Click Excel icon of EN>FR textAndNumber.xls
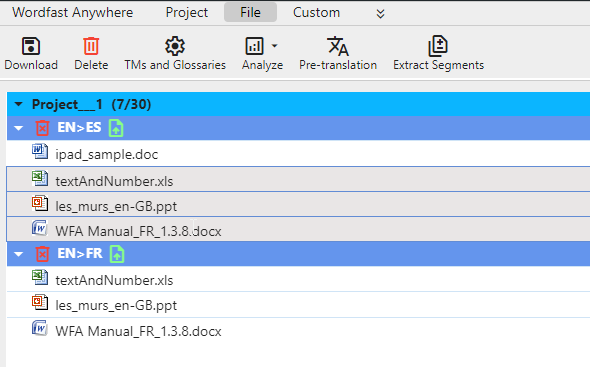The image size is (590, 367). 40,277
